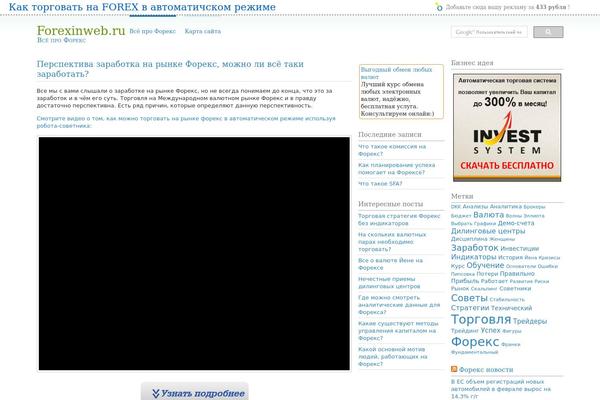Screen dimensions: 600x400
Task: Select the Дилинговые центры tag
Action: pos(488,231)
